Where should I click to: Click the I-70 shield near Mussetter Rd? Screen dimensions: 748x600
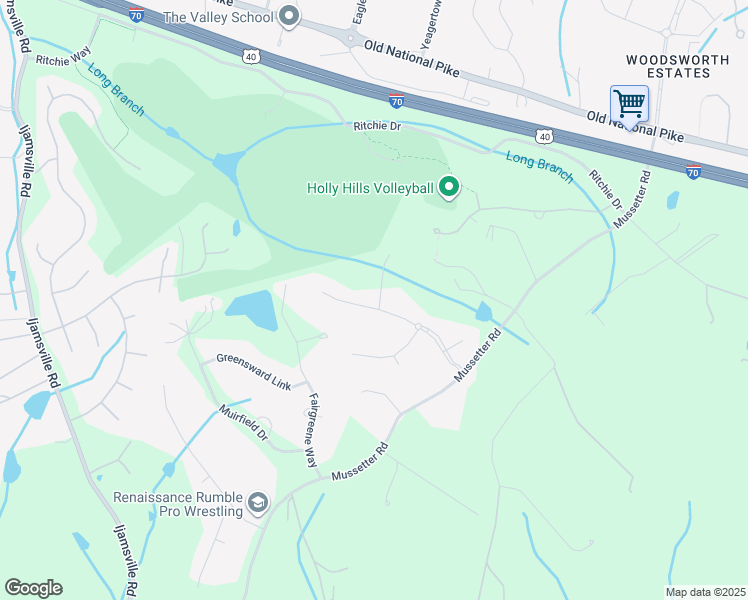click(x=693, y=171)
